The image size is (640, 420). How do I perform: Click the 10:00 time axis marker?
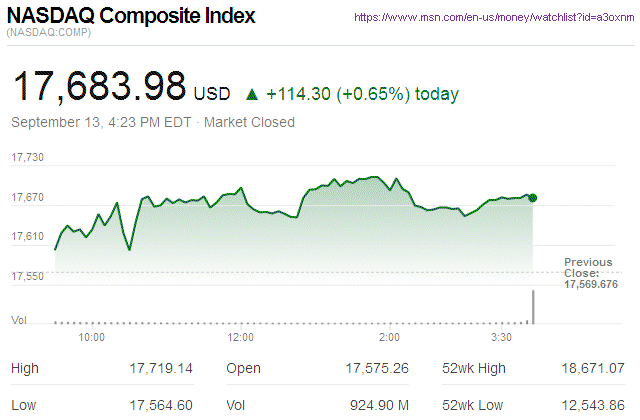click(x=92, y=337)
